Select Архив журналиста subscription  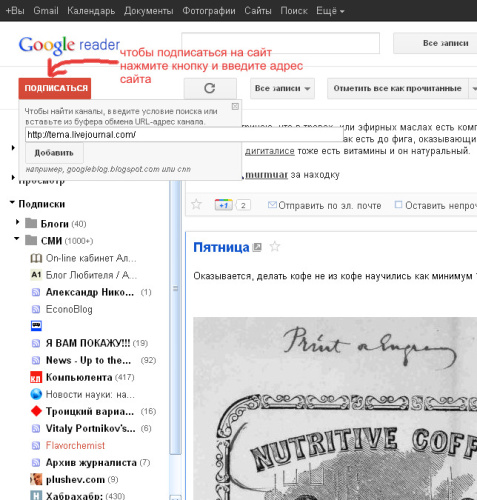point(91,463)
